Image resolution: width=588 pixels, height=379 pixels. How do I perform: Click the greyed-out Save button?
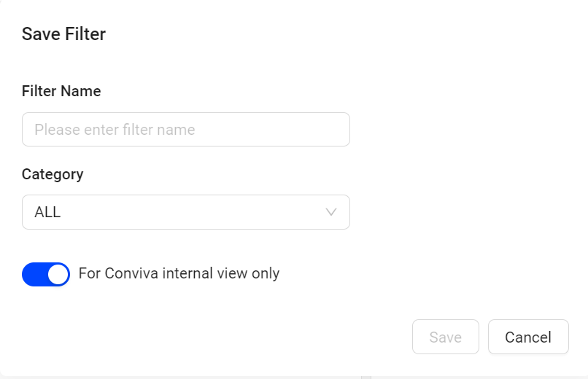[446, 337]
